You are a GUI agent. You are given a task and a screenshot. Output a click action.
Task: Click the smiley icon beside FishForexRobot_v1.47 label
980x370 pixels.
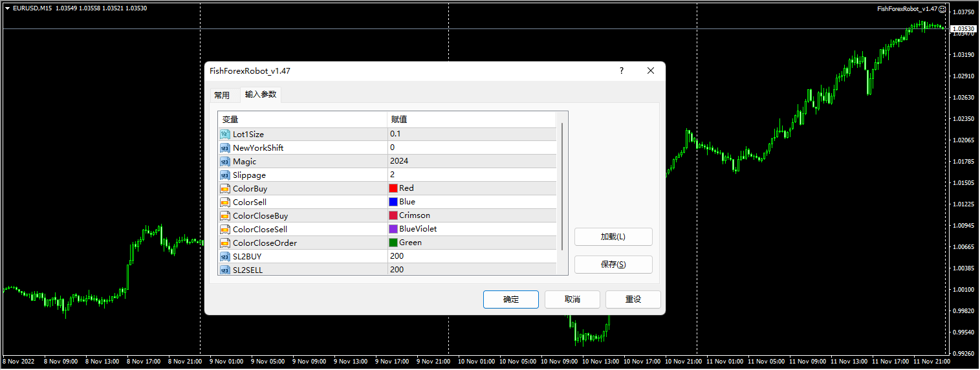point(942,8)
